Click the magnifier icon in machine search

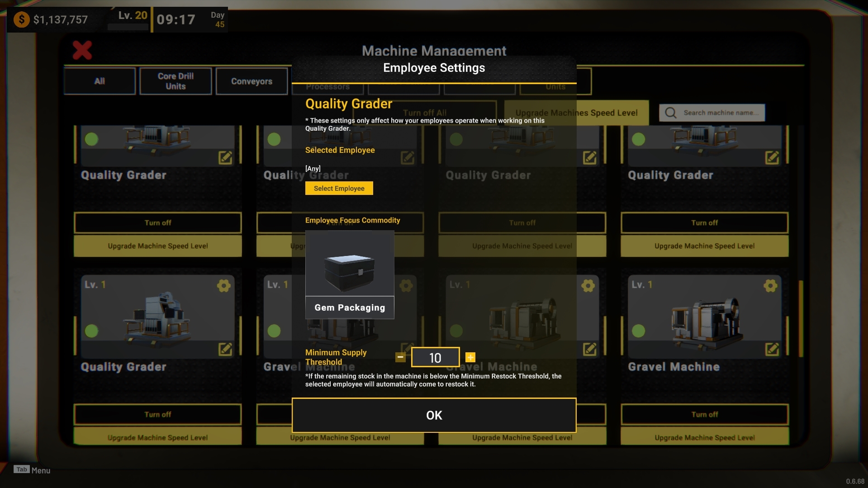pos(671,113)
